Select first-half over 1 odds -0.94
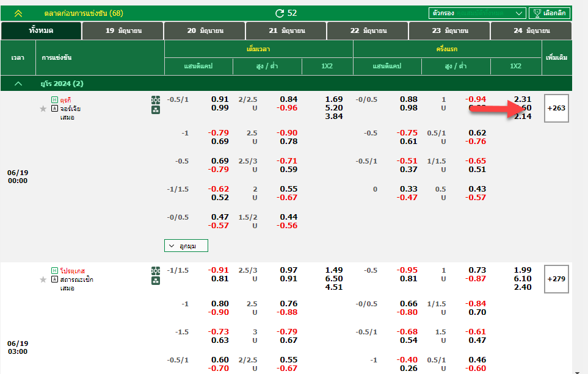 [476, 99]
